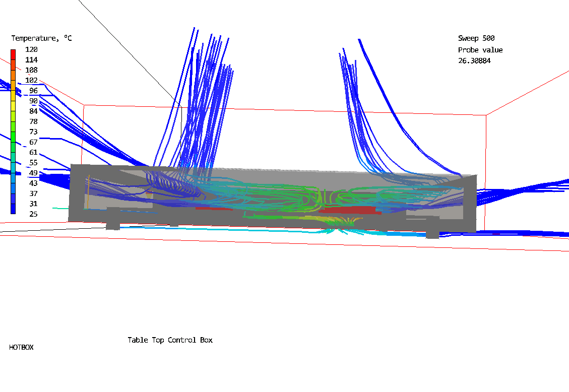Click the "Temperature, °C" legend title

pyautogui.click(x=41, y=38)
